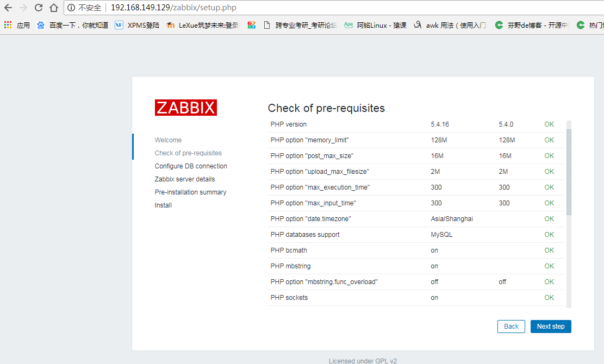Click the Next step button
This screenshot has height=364, width=604.
point(551,327)
